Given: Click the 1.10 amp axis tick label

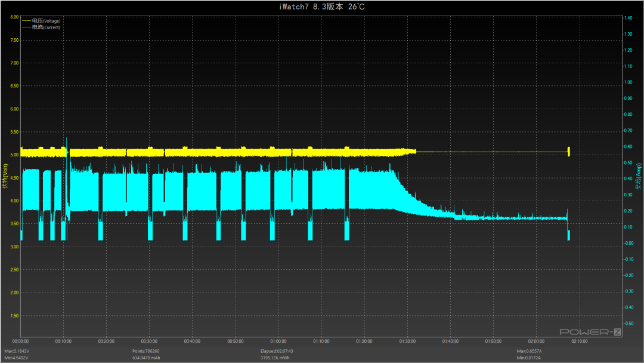Looking at the screenshot, I should (x=628, y=66).
